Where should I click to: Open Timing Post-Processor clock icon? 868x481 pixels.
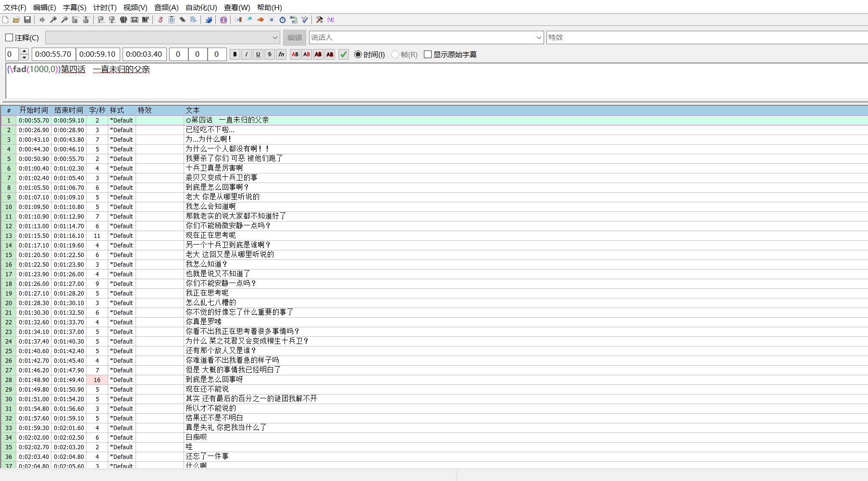click(x=283, y=20)
